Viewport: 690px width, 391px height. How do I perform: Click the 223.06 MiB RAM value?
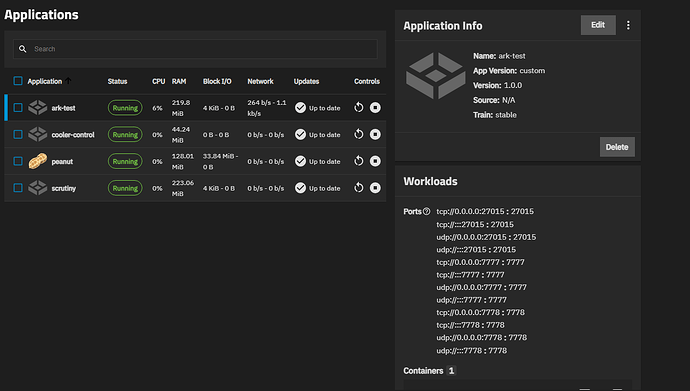tap(183, 188)
